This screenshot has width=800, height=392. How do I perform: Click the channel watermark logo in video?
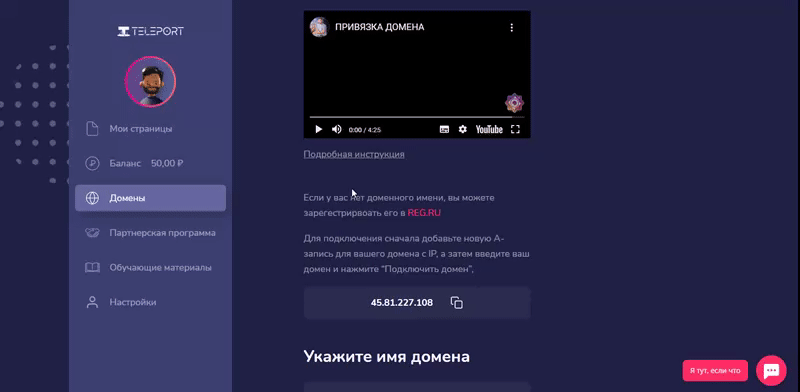(514, 103)
